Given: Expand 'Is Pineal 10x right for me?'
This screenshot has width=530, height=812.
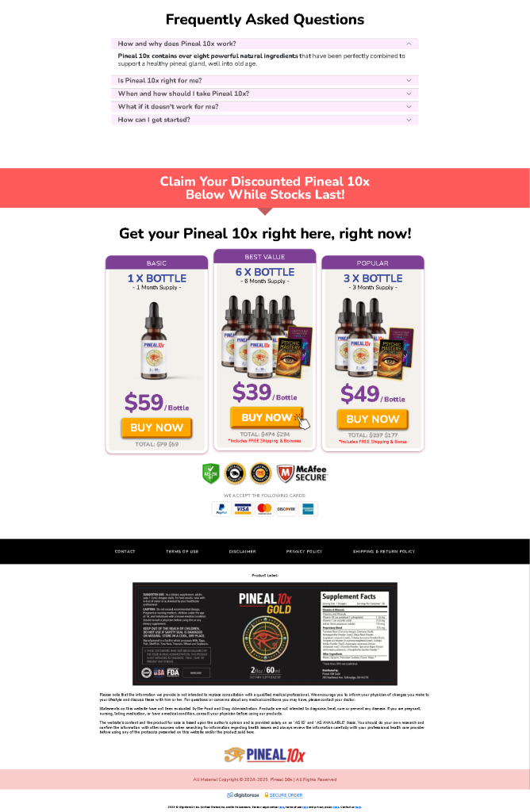Looking at the screenshot, I should point(265,80).
